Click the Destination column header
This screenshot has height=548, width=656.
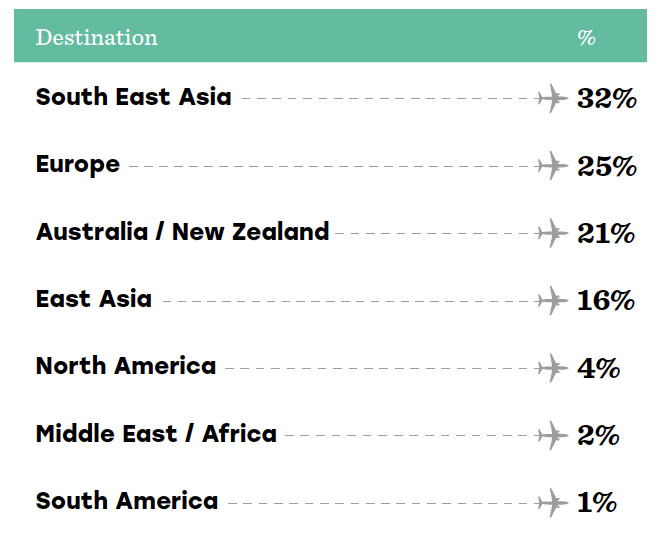tap(97, 37)
